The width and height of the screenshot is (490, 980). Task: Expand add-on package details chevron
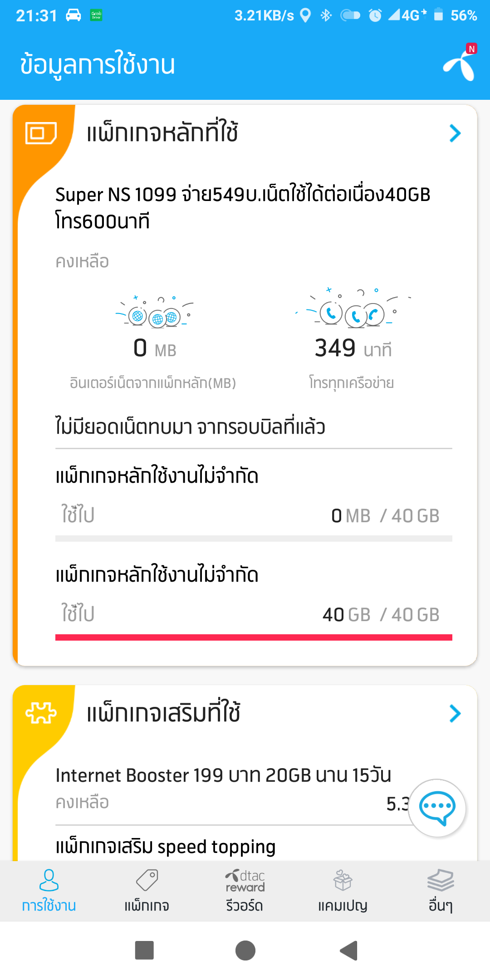pos(455,714)
